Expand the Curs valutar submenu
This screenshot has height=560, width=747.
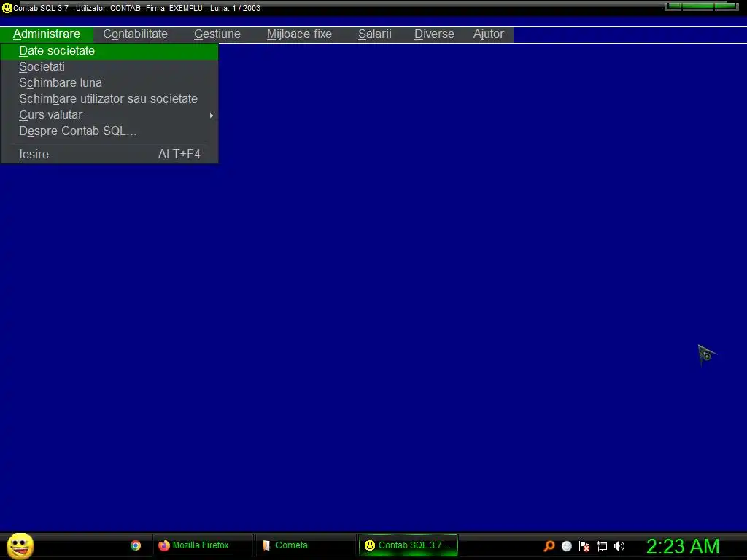click(x=109, y=115)
